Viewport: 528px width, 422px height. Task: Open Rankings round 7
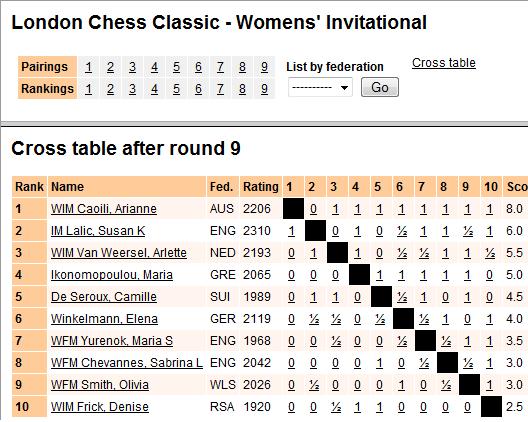tap(220, 89)
